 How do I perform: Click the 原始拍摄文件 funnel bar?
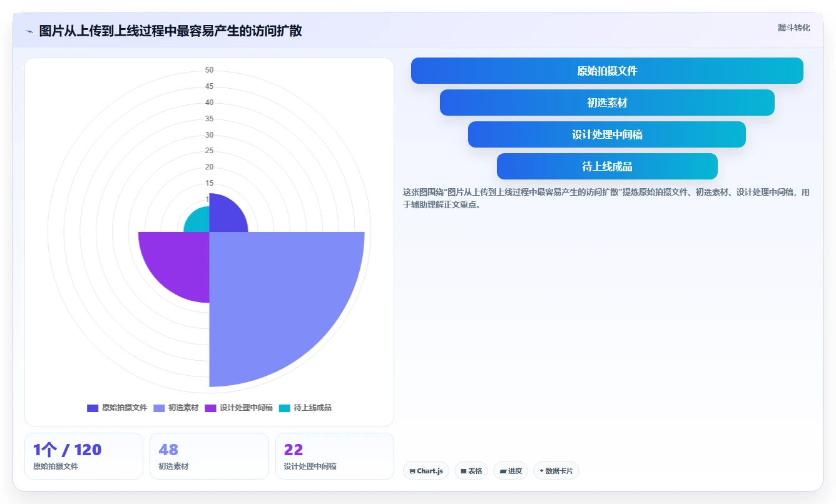pos(607,71)
